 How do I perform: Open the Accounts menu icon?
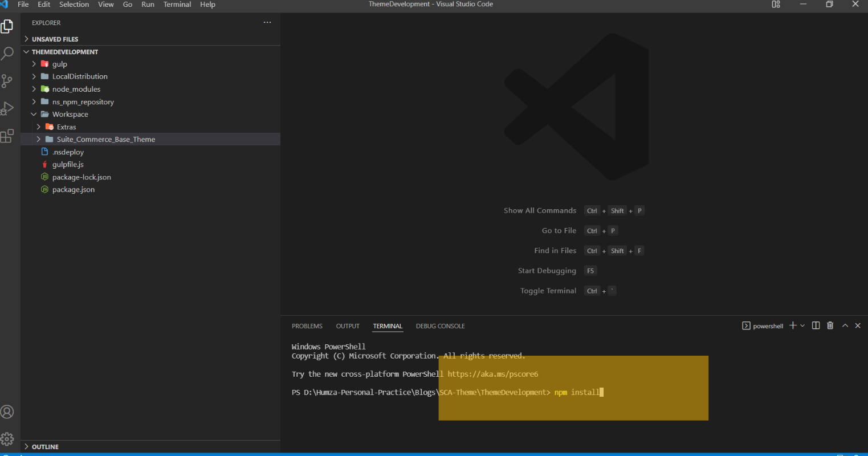pyautogui.click(x=7, y=412)
